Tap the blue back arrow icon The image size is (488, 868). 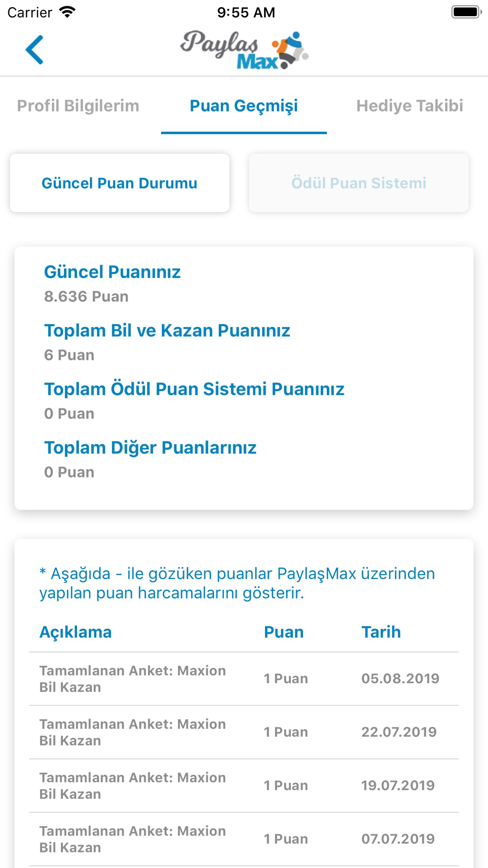[x=35, y=49]
